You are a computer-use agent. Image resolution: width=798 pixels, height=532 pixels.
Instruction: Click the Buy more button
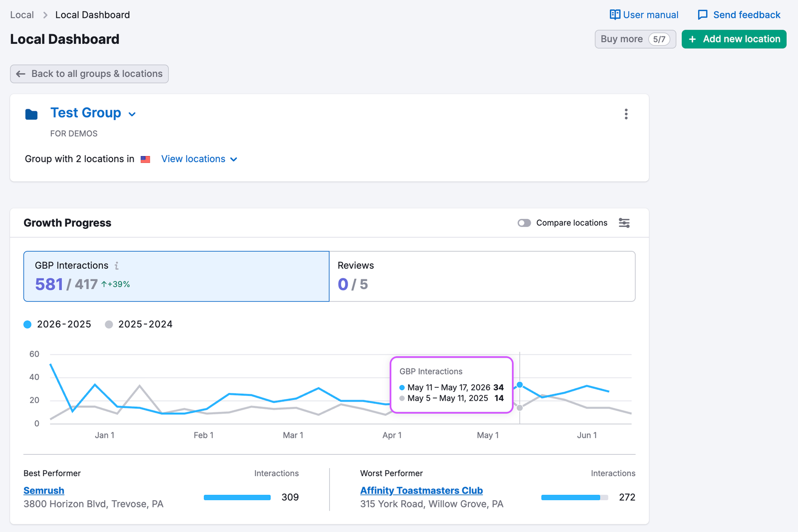click(635, 39)
